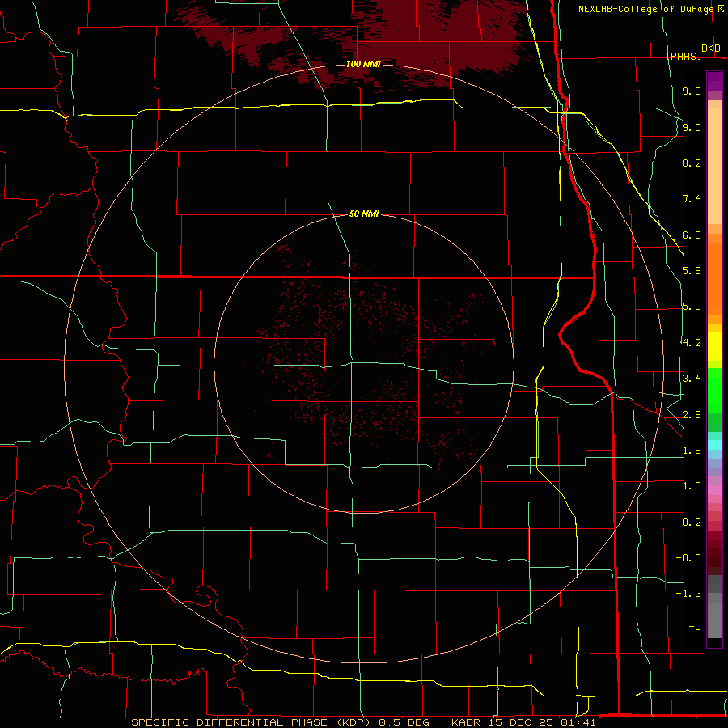
Task: Click the 100 NMI range ring label
Action: tap(363, 64)
